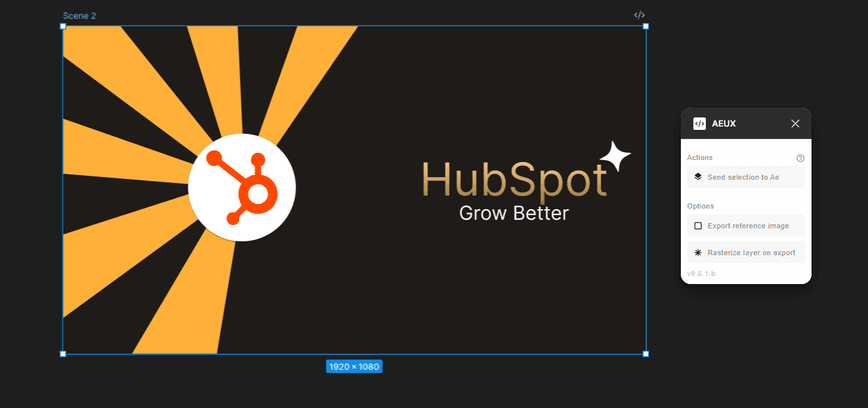Screen dimensions: 868x408
Task: Click the asterisk icon beside Rasterize layer
Action: pyautogui.click(x=698, y=253)
